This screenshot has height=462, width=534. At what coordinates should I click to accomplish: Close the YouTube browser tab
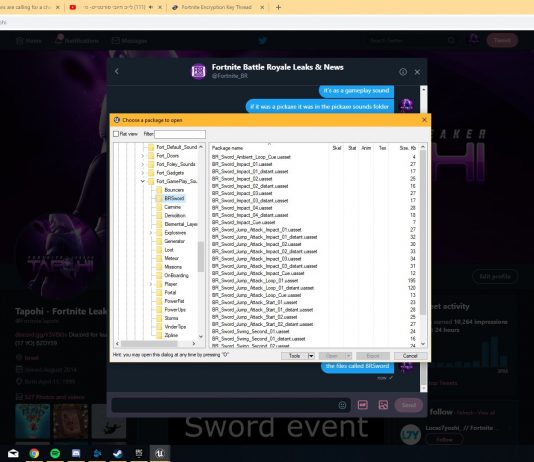(x=160, y=7)
